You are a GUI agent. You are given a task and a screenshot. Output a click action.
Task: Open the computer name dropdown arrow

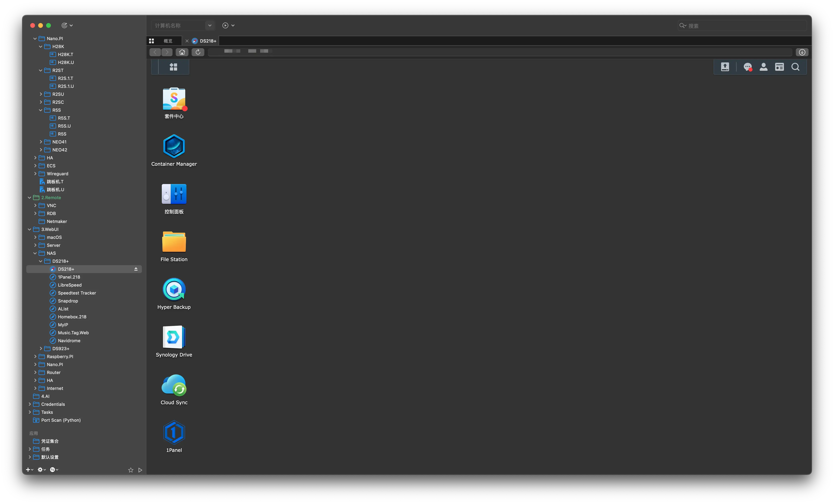tap(209, 25)
